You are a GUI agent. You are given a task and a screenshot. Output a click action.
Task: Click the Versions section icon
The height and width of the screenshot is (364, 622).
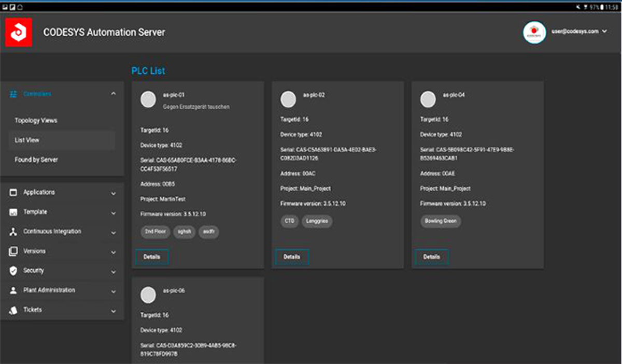[13, 251]
